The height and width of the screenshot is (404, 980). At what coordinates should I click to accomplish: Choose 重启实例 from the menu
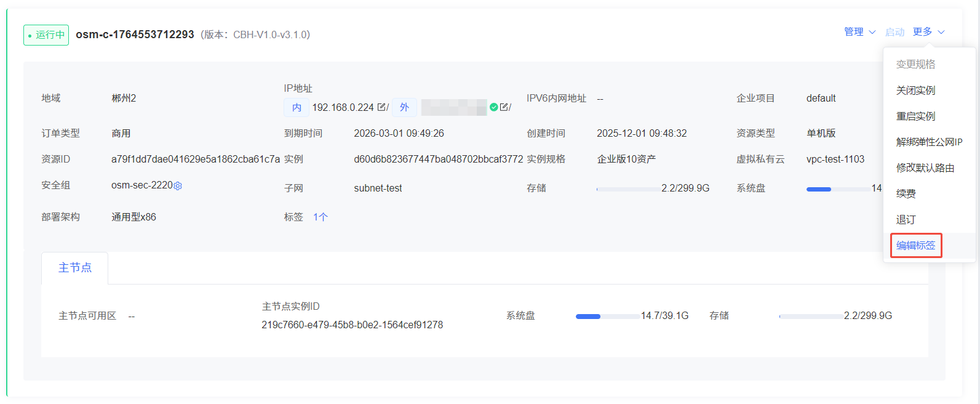(x=915, y=116)
